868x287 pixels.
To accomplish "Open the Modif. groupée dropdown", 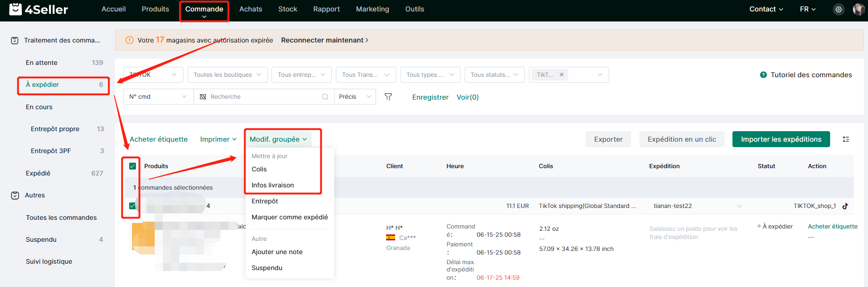I will click(x=278, y=139).
